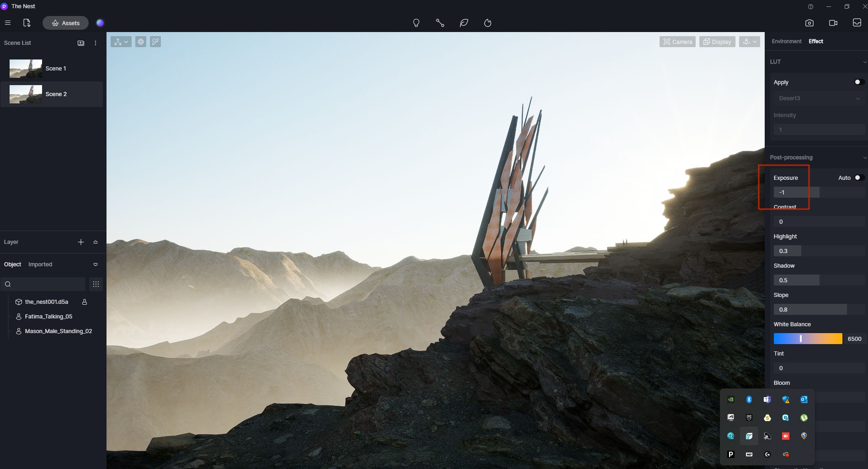This screenshot has height=469, width=868.
Task: Select the path tool icon
Action: point(440,23)
